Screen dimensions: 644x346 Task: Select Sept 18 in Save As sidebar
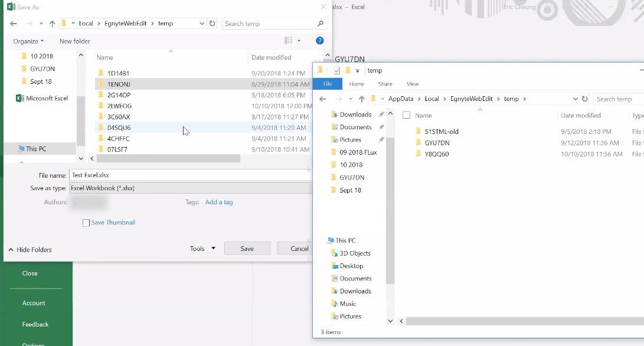[x=41, y=81]
